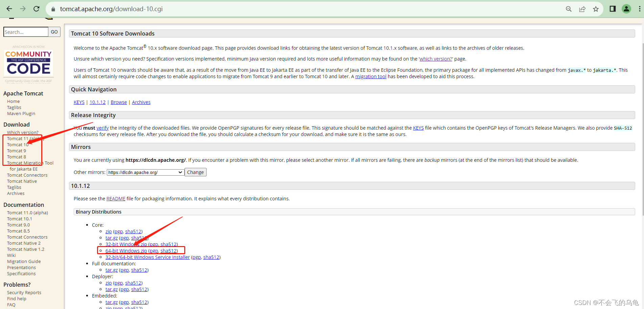Open the README file link
The image size is (644, 309).
(116, 199)
